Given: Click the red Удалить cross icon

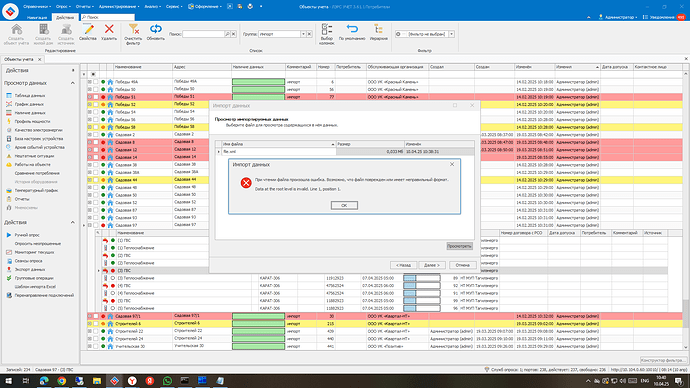Looking at the screenshot, I should click(109, 29).
